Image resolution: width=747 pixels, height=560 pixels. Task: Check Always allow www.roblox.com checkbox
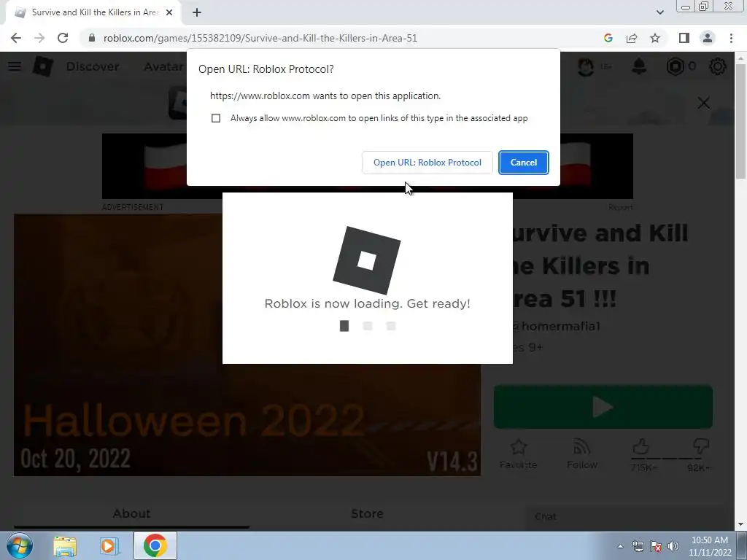point(216,118)
